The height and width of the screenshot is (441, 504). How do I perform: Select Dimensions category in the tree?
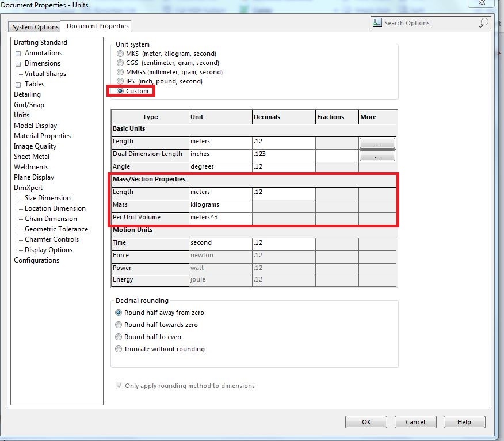click(x=43, y=63)
